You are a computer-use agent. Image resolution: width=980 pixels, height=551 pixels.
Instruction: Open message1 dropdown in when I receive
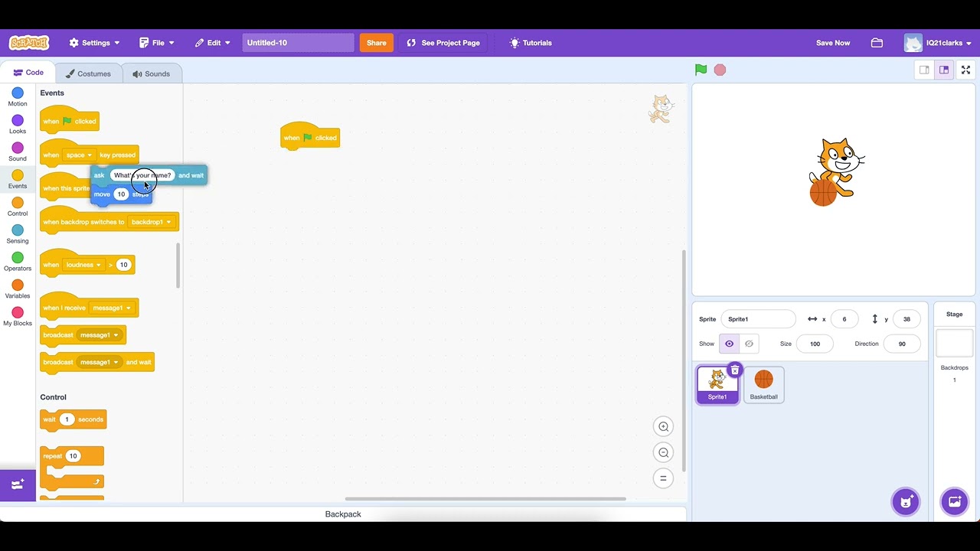pos(112,308)
